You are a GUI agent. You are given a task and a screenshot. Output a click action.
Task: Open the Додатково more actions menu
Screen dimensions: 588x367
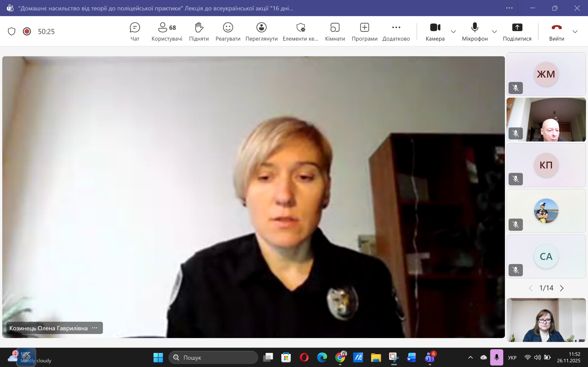tap(396, 32)
